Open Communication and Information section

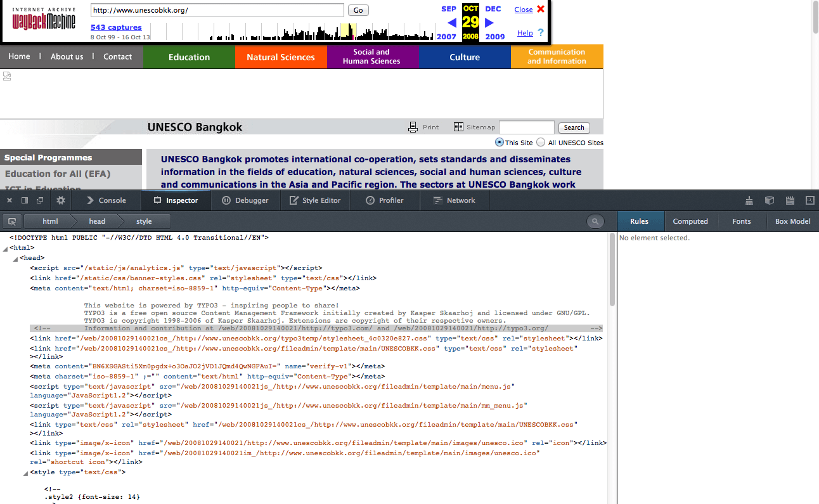pyautogui.click(x=557, y=57)
